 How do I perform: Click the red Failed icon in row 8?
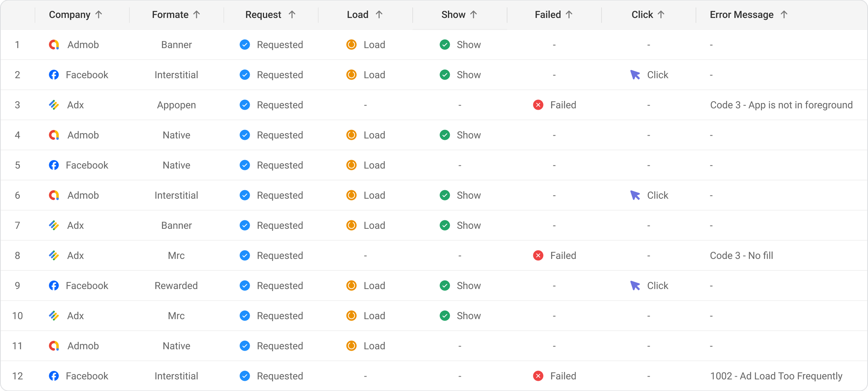(x=538, y=255)
